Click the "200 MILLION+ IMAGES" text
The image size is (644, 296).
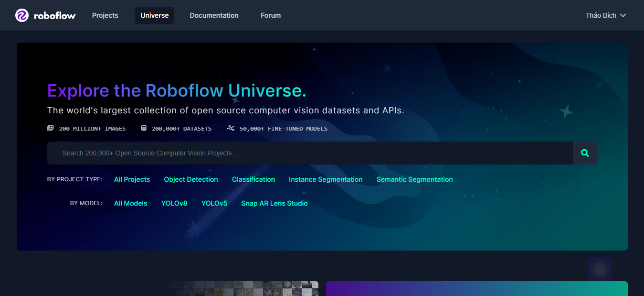92,129
